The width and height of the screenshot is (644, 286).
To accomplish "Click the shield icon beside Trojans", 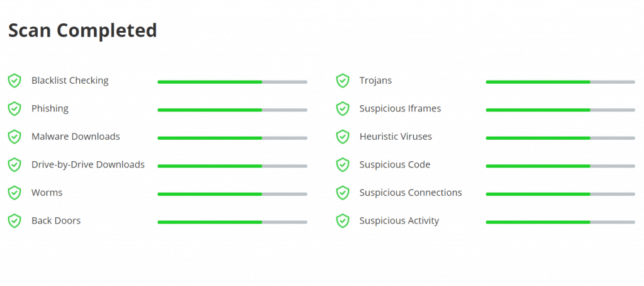I will pos(343,81).
